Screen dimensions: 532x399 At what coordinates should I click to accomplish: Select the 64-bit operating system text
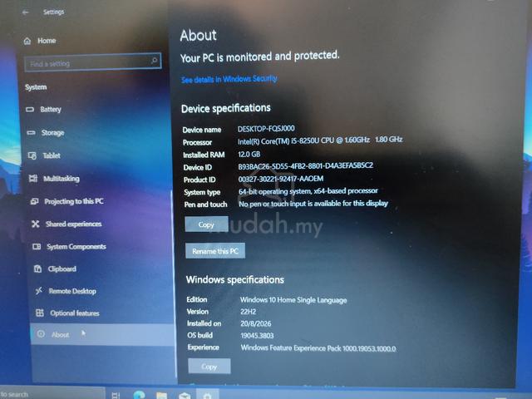click(308, 191)
